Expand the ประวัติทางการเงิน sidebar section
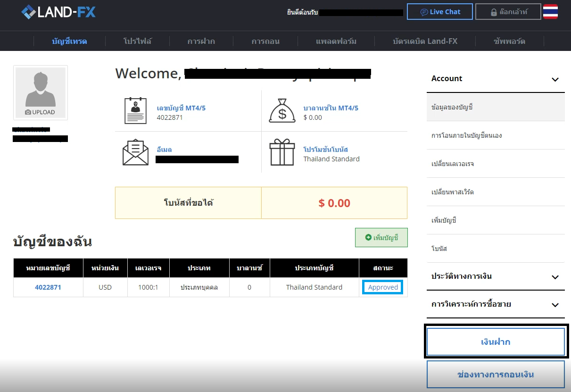Screen dimensions: 571x392 pyautogui.click(x=496, y=276)
